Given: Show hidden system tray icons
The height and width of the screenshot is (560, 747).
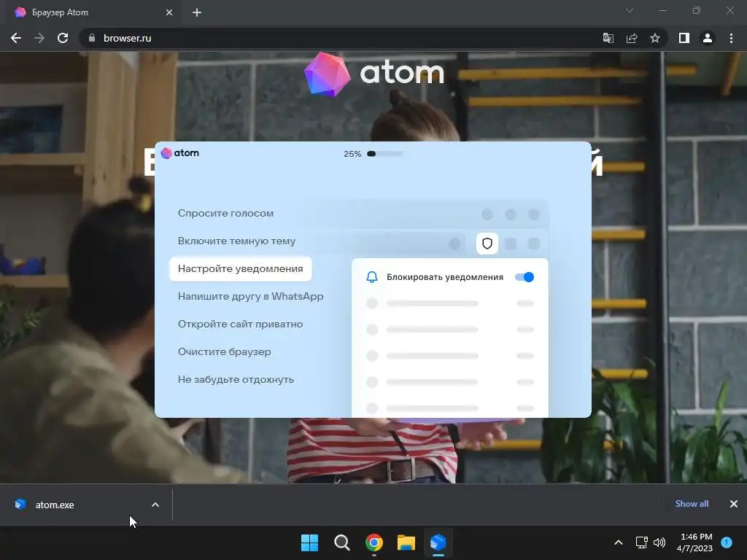Looking at the screenshot, I should 619,542.
